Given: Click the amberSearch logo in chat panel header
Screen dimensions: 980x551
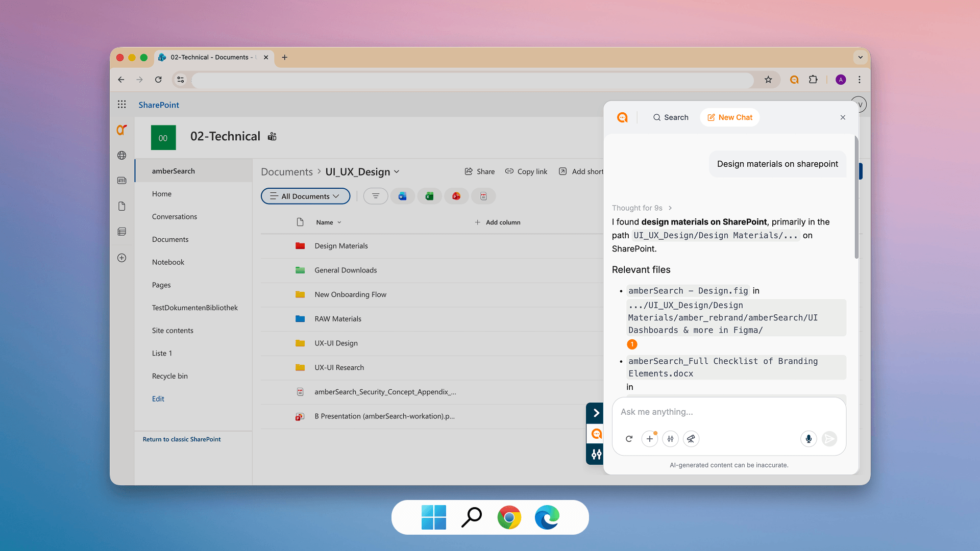Looking at the screenshot, I should point(622,117).
